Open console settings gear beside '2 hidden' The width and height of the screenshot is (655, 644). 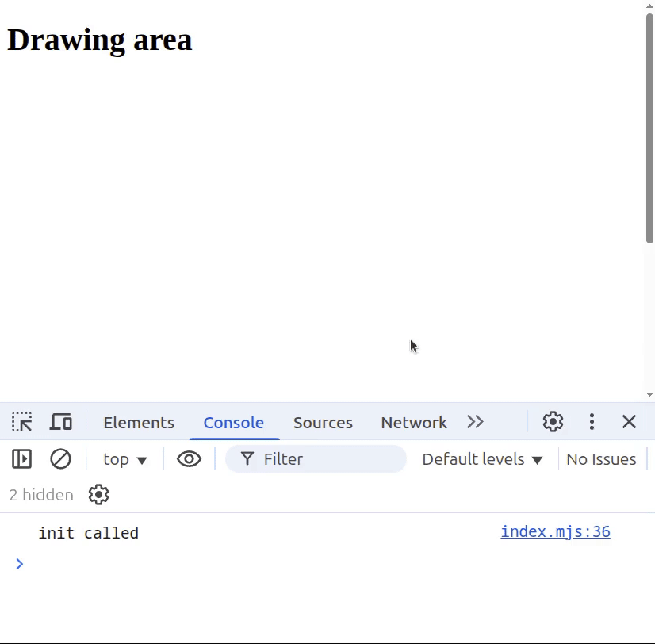click(x=98, y=495)
